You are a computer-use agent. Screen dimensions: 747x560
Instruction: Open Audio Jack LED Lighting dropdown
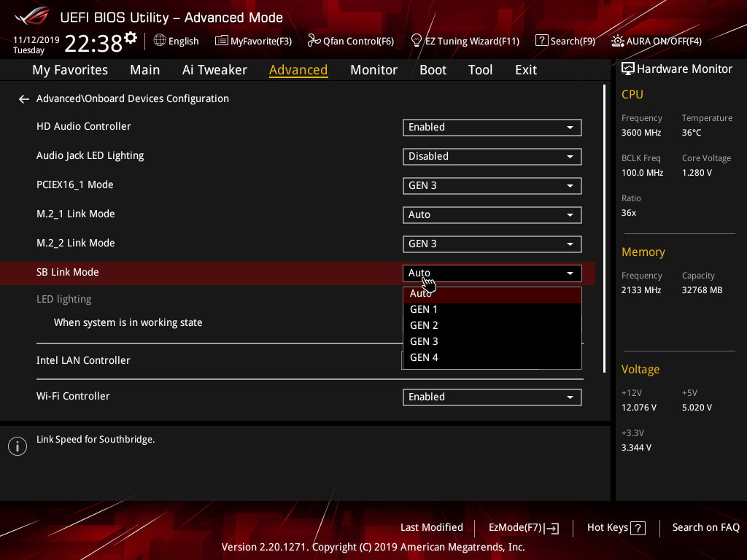tap(492, 157)
